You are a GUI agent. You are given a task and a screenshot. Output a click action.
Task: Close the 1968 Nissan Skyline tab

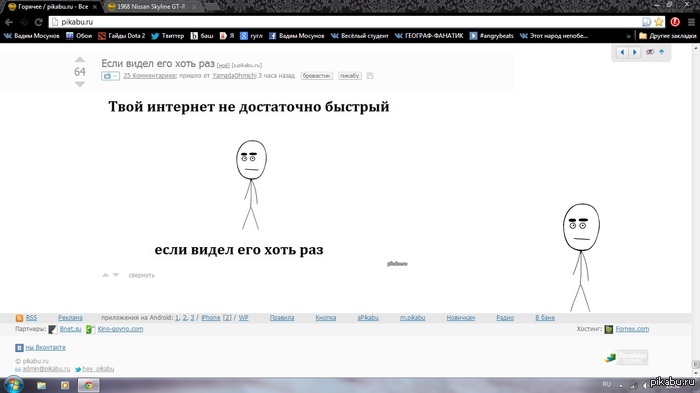(x=194, y=7)
